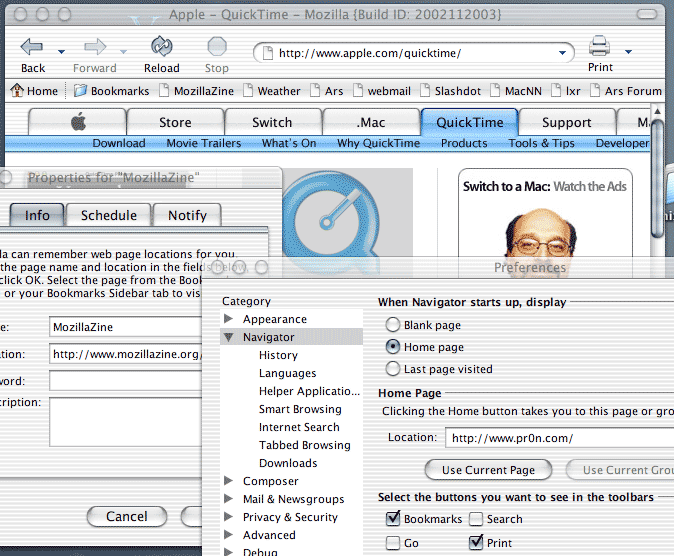Collapse the Navigator category
The image size is (674, 556).
228,337
